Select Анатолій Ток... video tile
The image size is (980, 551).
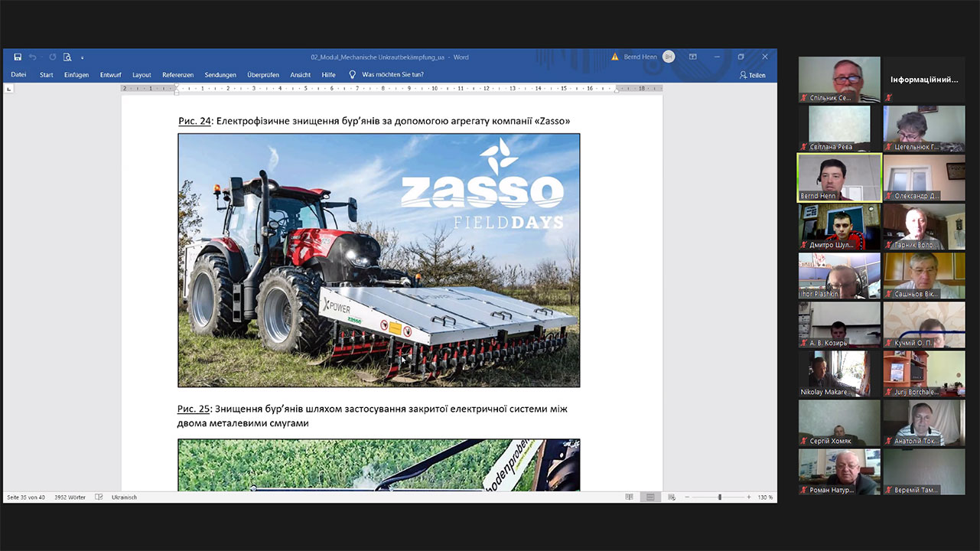pyautogui.click(x=924, y=422)
